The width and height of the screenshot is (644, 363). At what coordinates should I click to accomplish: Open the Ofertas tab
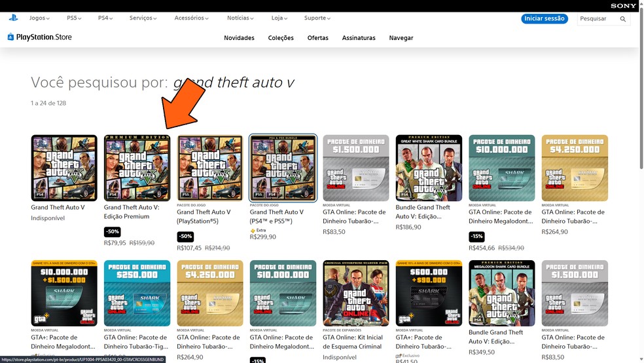click(318, 38)
